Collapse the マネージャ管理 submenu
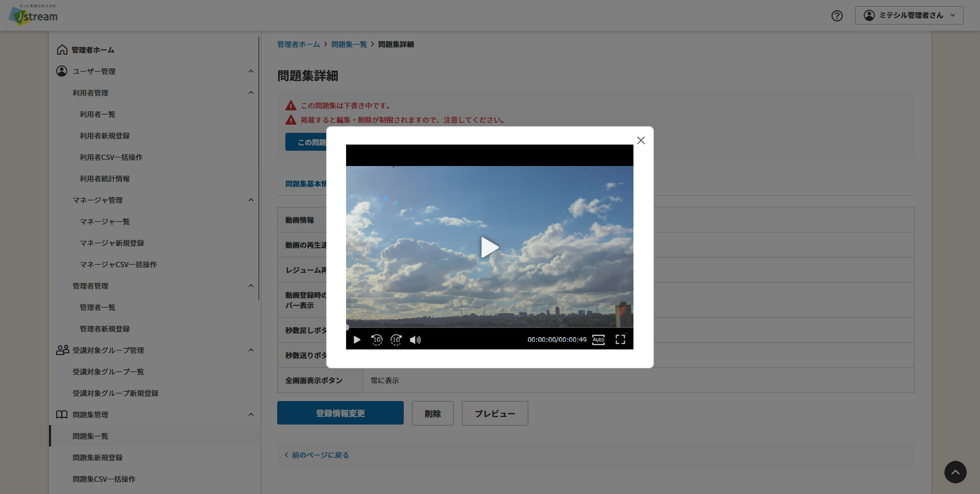 [x=251, y=200]
